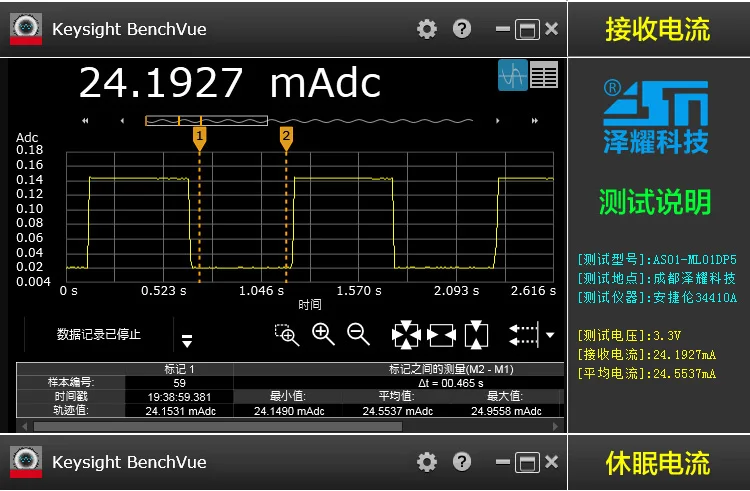Click the scroll-to-latest arrows icon

[524, 334]
